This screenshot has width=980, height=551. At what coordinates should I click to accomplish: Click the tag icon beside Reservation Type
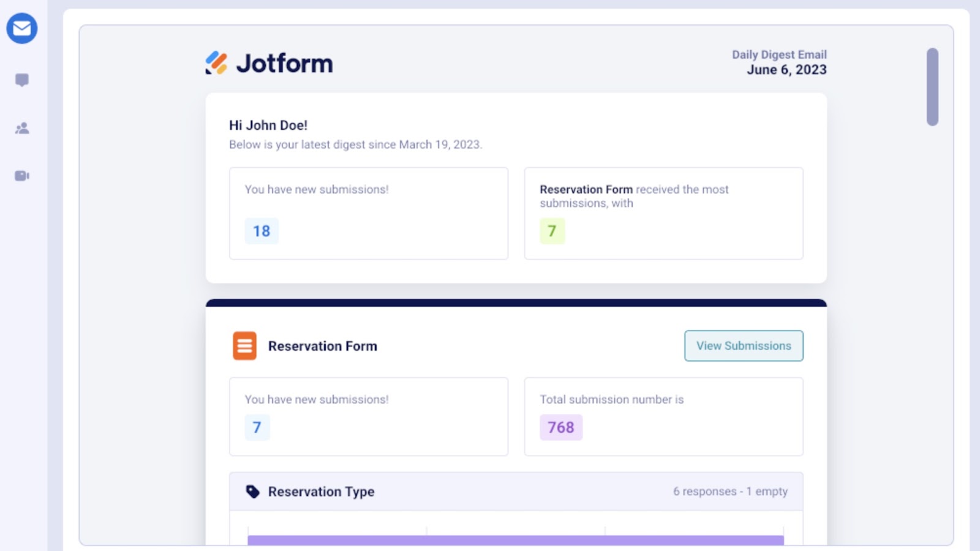pyautogui.click(x=252, y=492)
